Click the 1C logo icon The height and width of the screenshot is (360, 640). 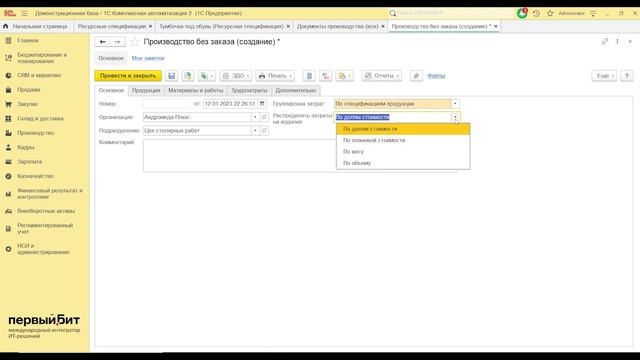pyautogui.click(x=9, y=13)
